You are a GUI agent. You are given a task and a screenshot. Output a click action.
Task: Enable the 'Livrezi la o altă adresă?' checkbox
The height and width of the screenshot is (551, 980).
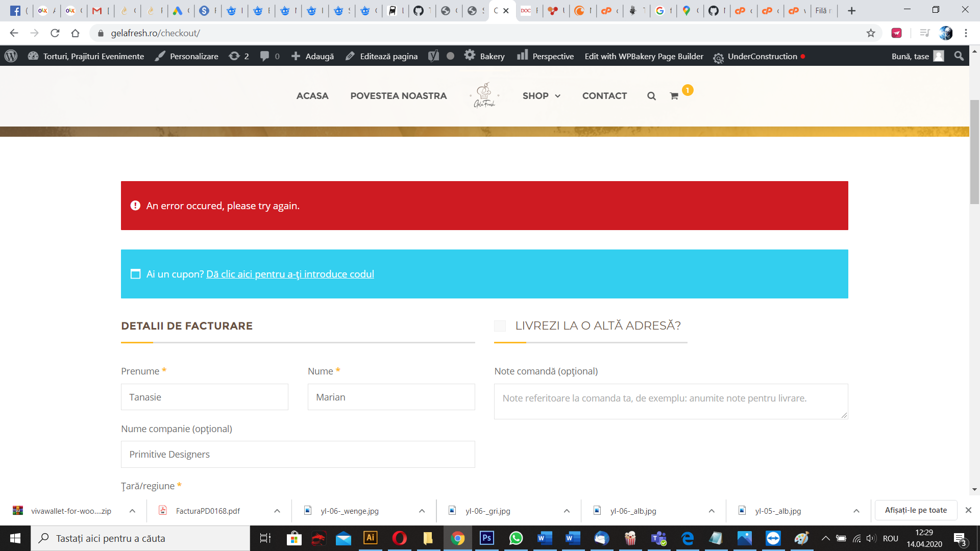click(x=500, y=325)
